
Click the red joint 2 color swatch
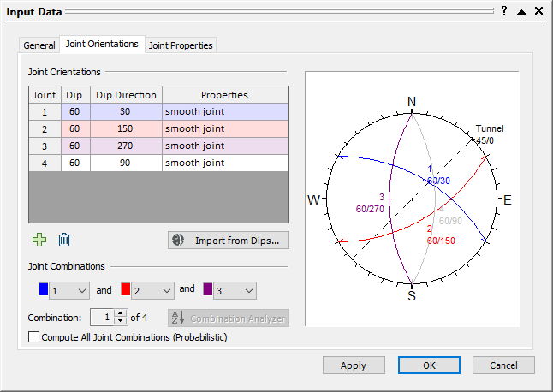coord(126,289)
